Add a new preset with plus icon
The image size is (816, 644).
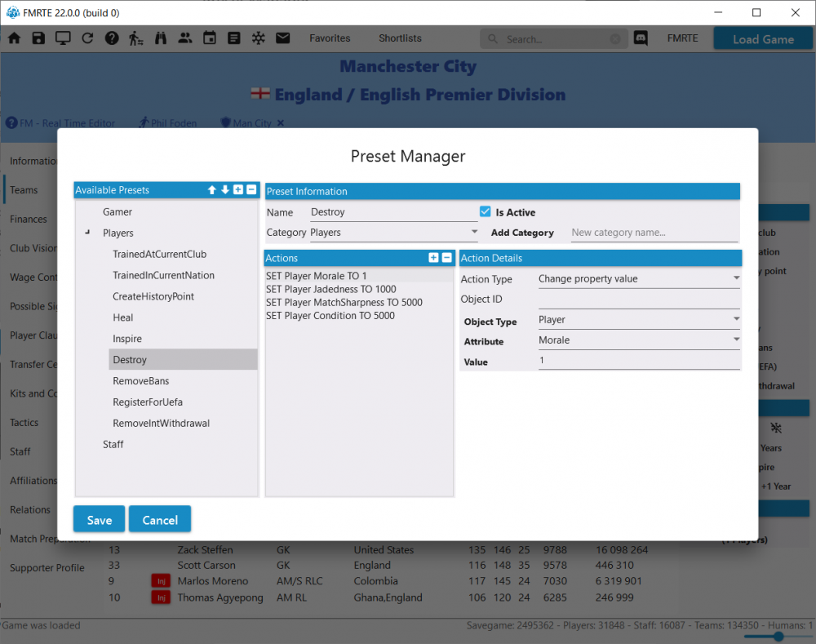pyautogui.click(x=238, y=190)
